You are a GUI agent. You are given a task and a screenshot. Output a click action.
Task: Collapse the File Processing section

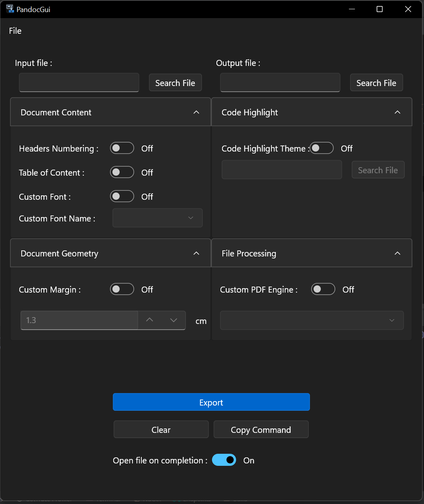397,253
